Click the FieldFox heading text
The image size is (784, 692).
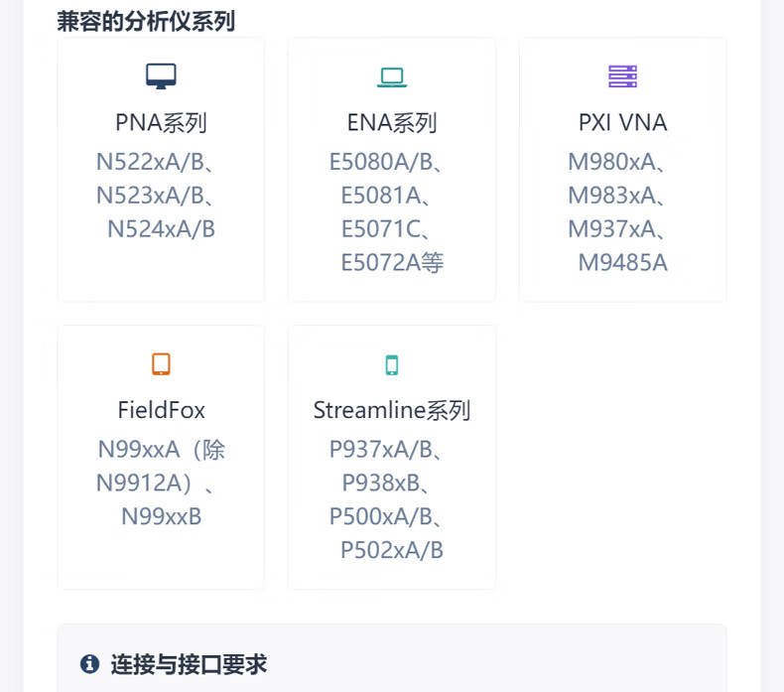161,410
